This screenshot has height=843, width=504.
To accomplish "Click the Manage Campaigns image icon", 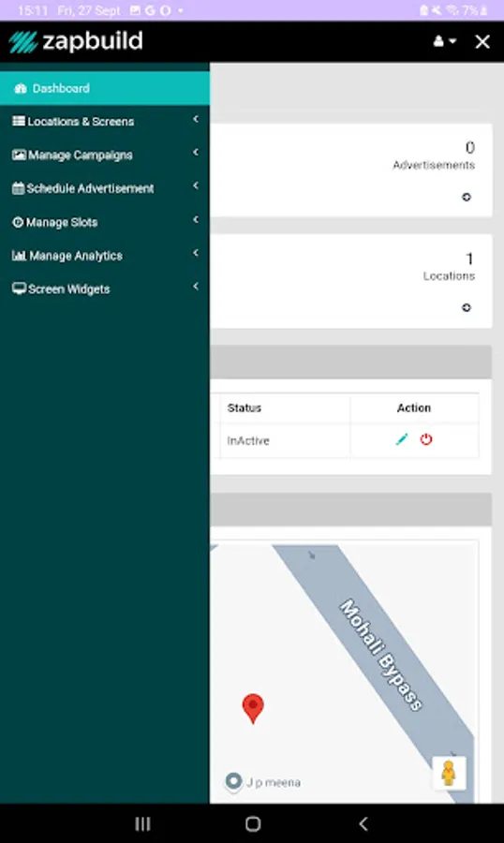I will (19, 155).
